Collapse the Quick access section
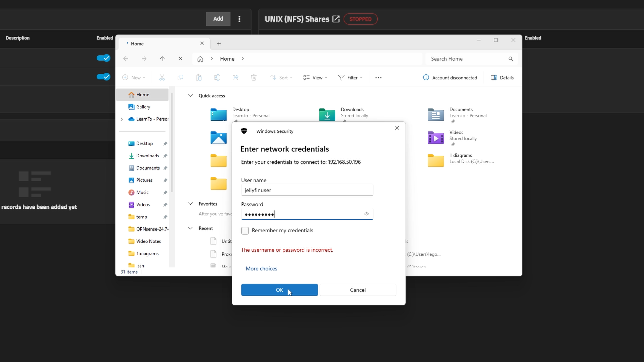 tap(190, 96)
